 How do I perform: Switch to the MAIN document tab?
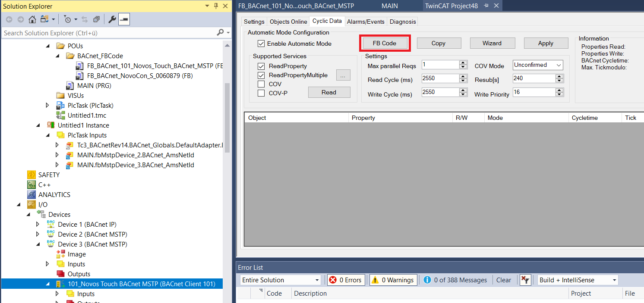(x=390, y=6)
